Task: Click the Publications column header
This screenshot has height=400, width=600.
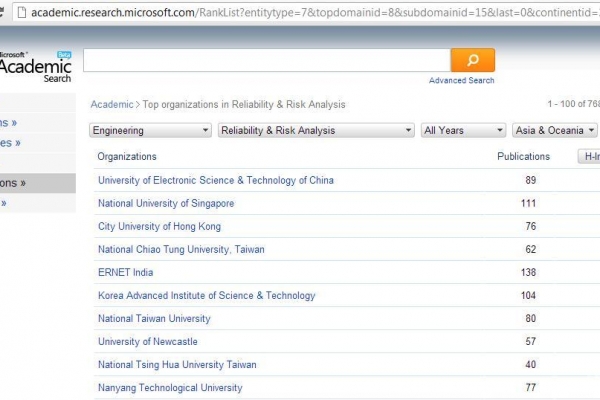Action: click(x=523, y=157)
